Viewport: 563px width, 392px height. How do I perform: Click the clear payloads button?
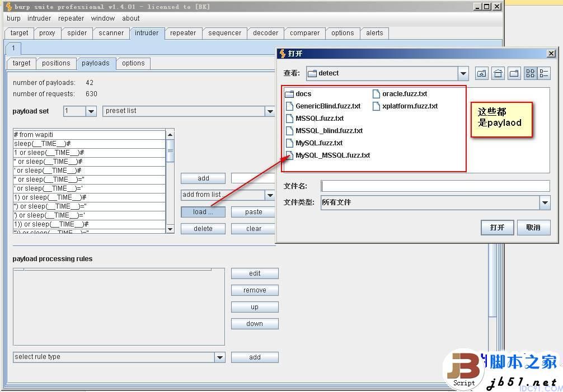click(254, 229)
